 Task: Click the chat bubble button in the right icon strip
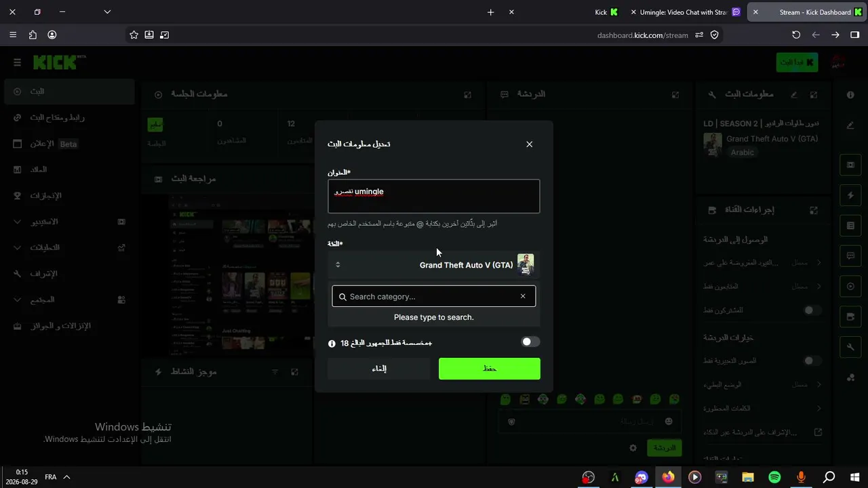pyautogui.click(x=850, y=256)
